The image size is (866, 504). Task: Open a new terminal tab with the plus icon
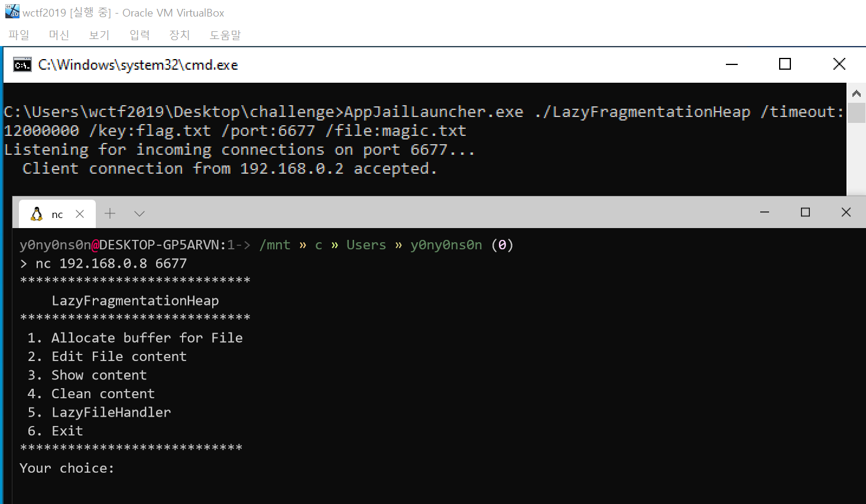pyautogui.click(x=110, y=213)
